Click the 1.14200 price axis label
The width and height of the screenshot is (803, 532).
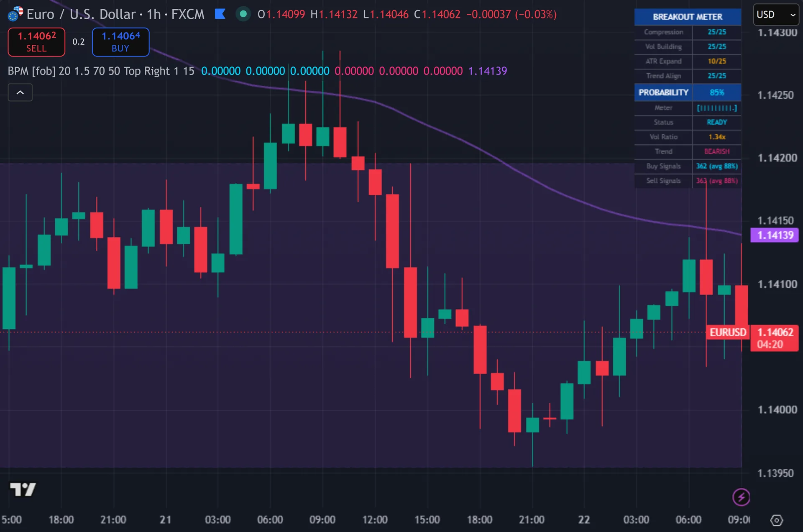777,158
